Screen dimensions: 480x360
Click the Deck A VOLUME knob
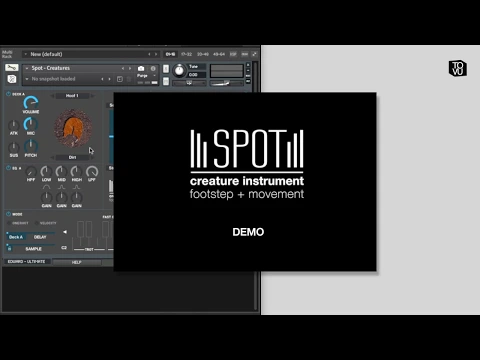31,102
